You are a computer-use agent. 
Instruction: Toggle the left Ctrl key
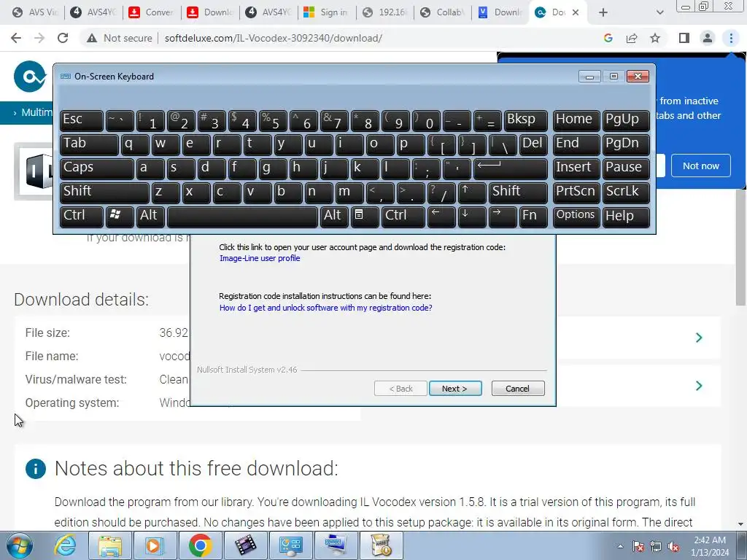82,216
